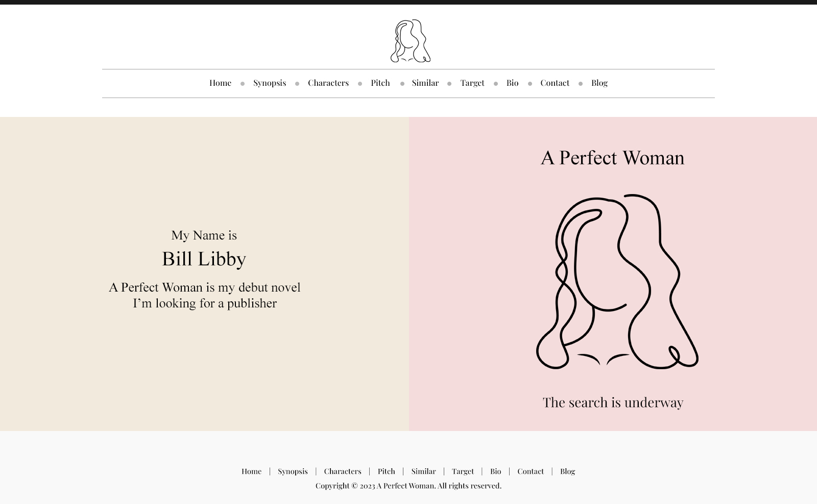Follow the footer Characters link
This screenshot has height=504, width=817.
coord(342,471)
